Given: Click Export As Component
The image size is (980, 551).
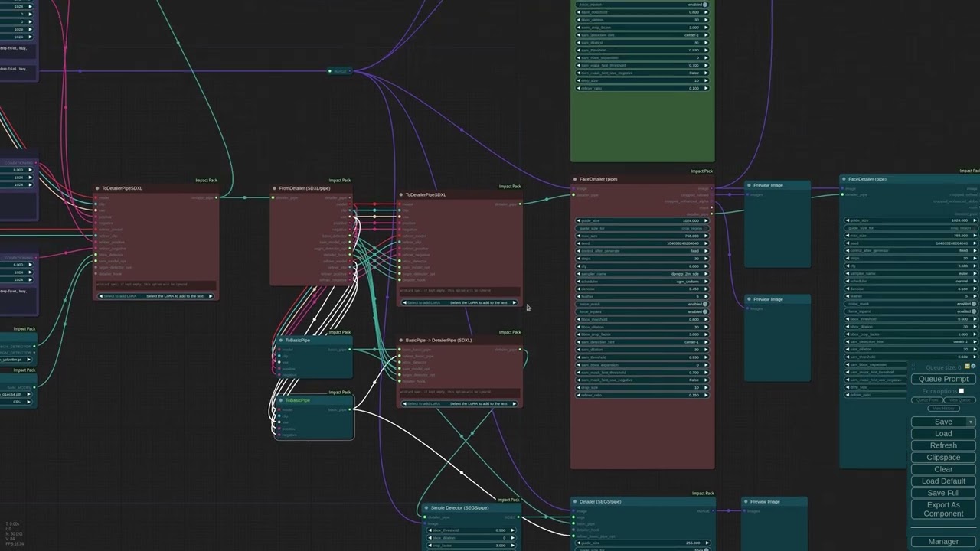Looking at the screenshot, I should click(x=943, y=509).
